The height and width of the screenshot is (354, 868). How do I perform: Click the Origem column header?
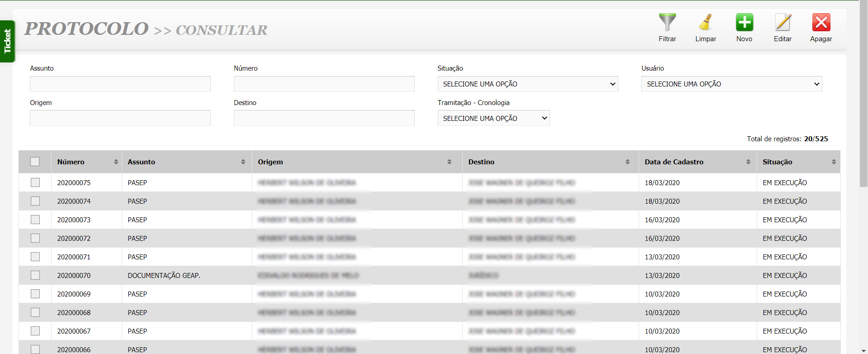click(270, 162)
